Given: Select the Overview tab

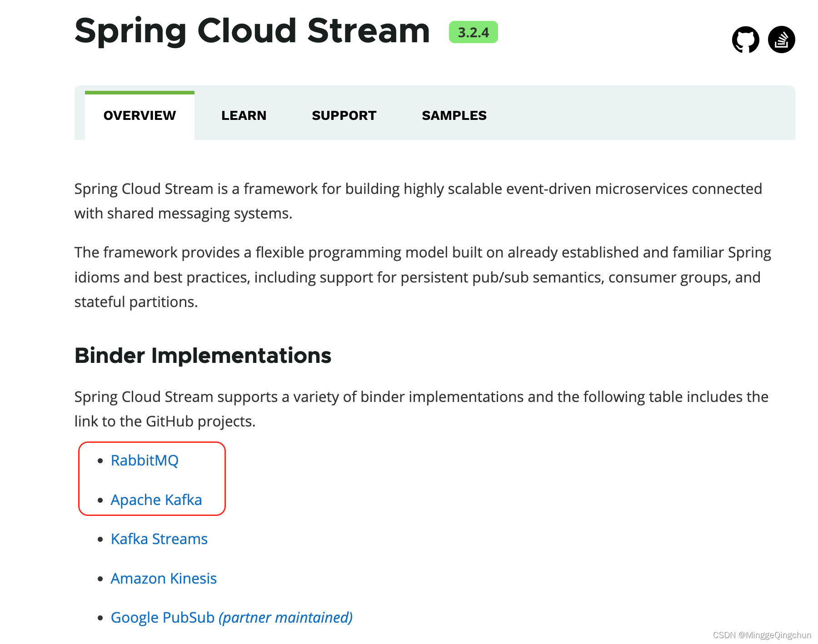Looking at the screenshot, I should (x=140, y=115).
